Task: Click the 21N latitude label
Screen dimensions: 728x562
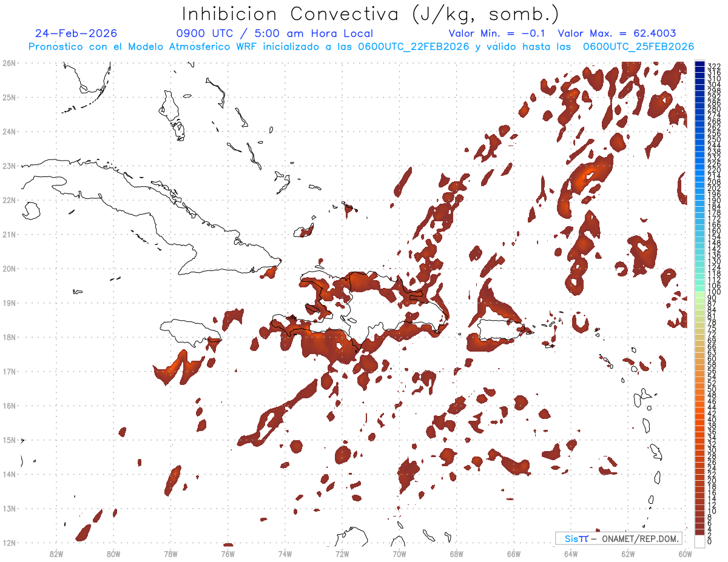Action: 9,234
